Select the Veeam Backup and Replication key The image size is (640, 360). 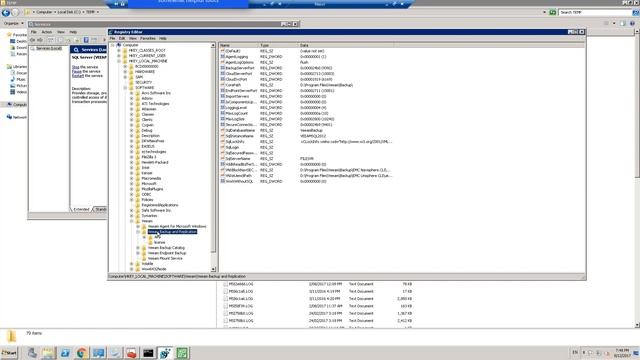pos(172,231)
